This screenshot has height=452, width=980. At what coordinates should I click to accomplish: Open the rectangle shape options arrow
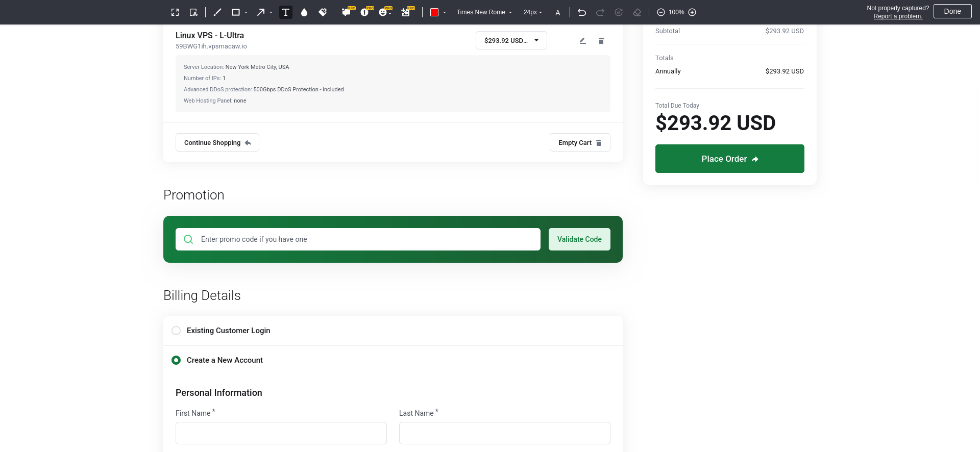(x=246, y=12)
